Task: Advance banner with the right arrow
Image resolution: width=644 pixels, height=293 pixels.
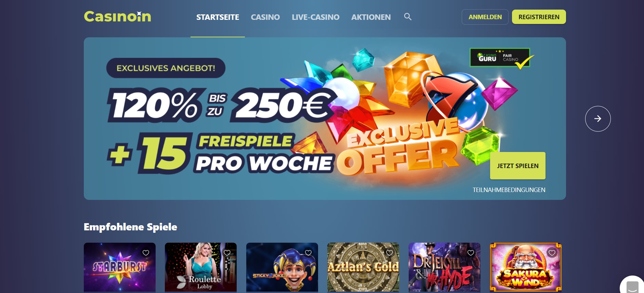Action: [598, 119]
